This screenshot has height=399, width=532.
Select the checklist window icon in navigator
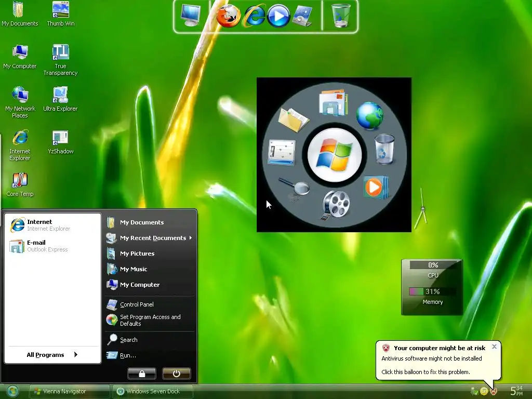pyautogui.click(x=282, y=152)
